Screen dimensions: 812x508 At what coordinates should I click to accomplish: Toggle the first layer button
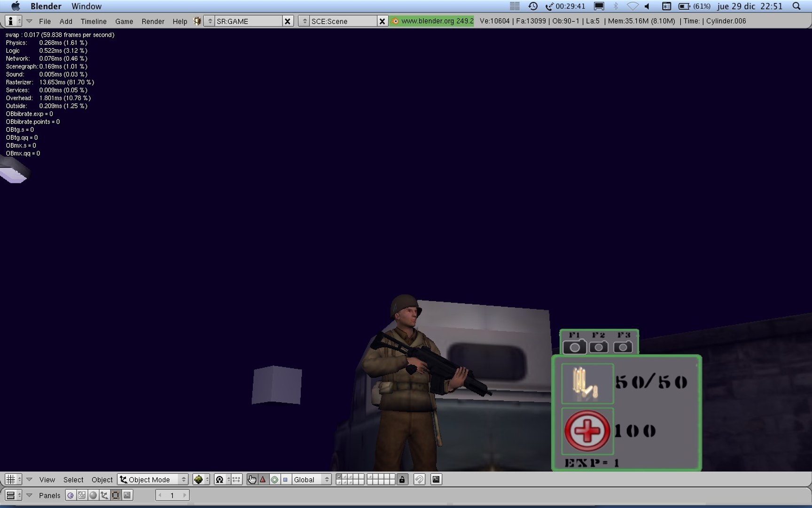point(339,477)
